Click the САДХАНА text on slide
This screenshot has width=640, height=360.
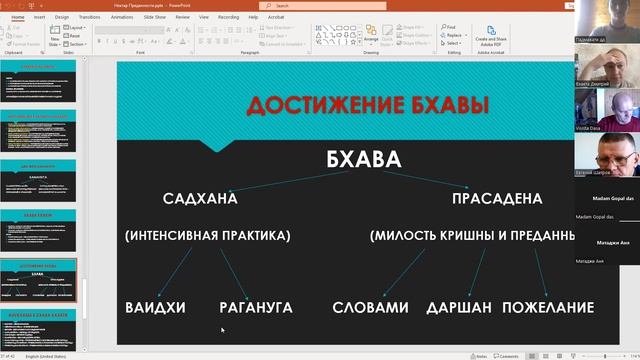point(200,199)
